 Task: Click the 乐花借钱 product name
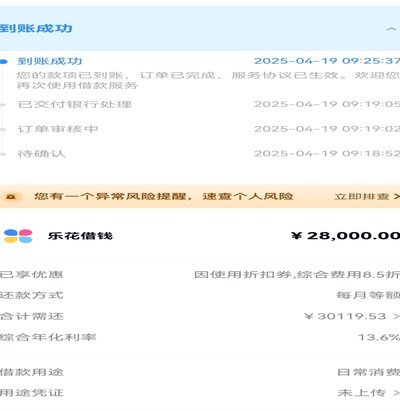(80, 236)
